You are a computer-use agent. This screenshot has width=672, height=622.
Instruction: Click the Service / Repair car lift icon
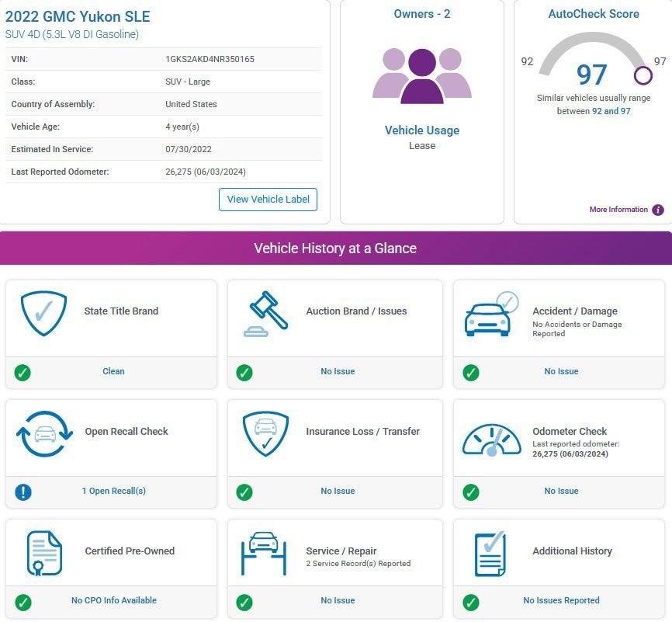[264, 554]
